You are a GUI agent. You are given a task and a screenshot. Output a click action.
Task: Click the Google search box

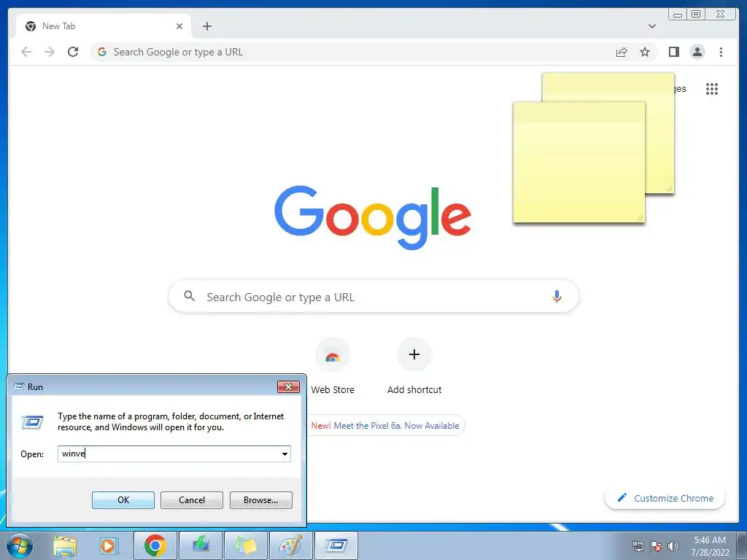tap(373, 296)
